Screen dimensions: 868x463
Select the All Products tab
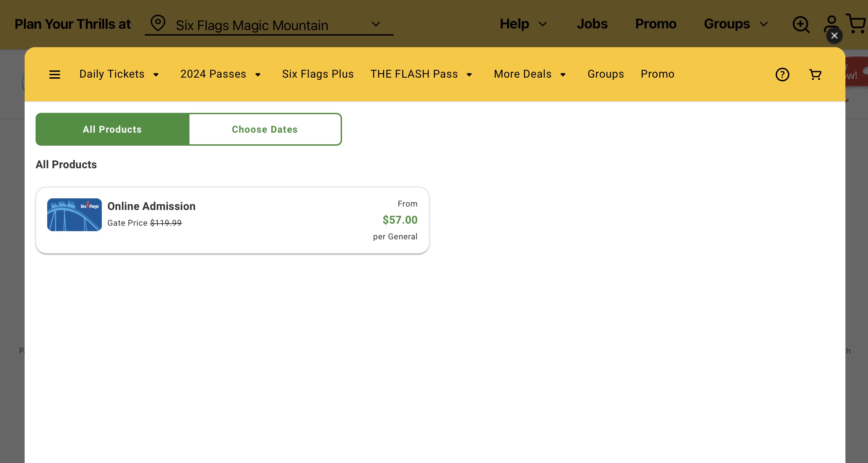[113, 129]
